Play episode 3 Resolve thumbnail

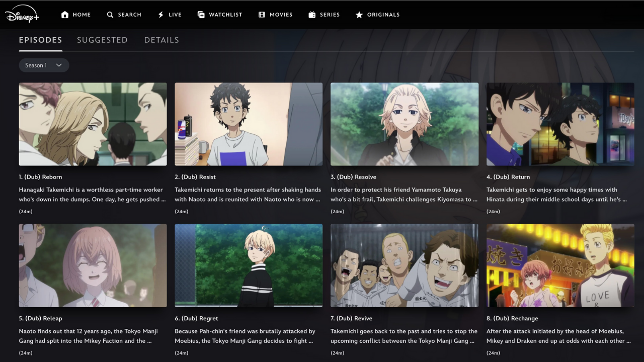tap(405, 124)
